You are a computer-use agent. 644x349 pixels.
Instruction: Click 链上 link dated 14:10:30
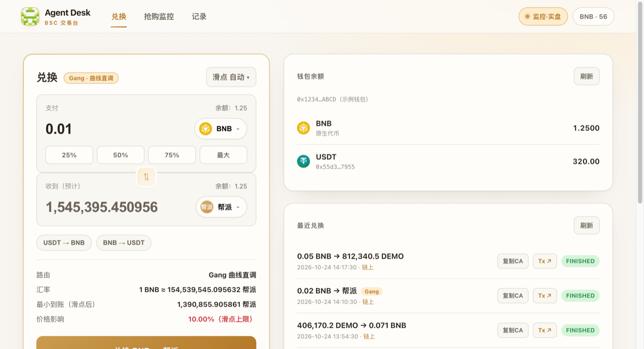pyautogui.click(x=368, y=302)
